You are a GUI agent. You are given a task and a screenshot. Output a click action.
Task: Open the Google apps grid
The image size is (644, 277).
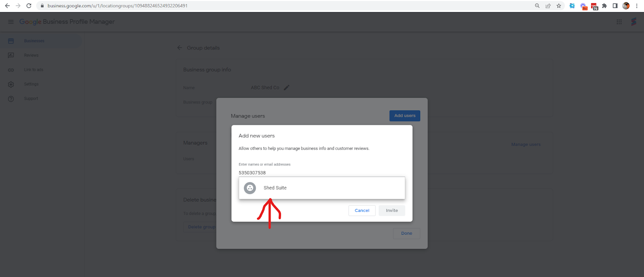click(619, 22)
